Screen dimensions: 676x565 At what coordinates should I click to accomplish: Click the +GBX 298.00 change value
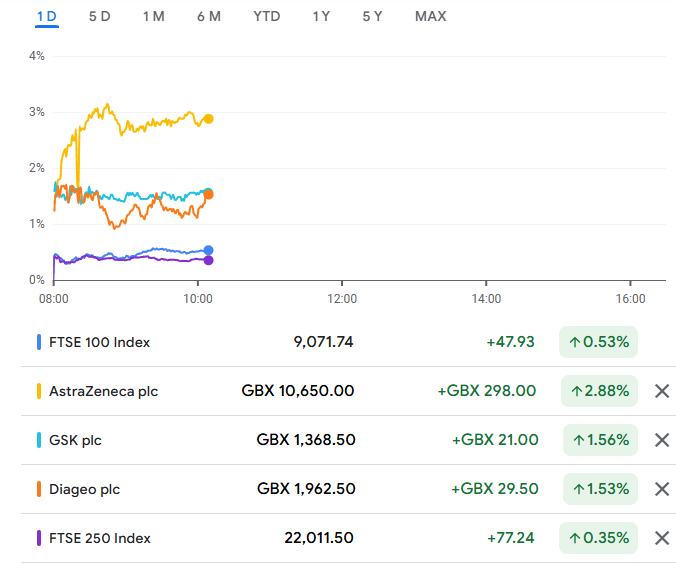pos(487,391)
